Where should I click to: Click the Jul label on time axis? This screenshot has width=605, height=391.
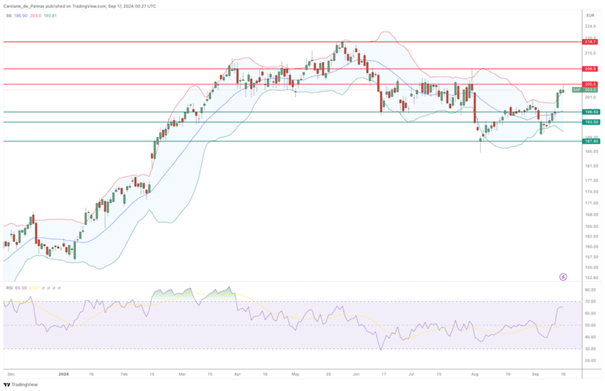pos(411,374)
